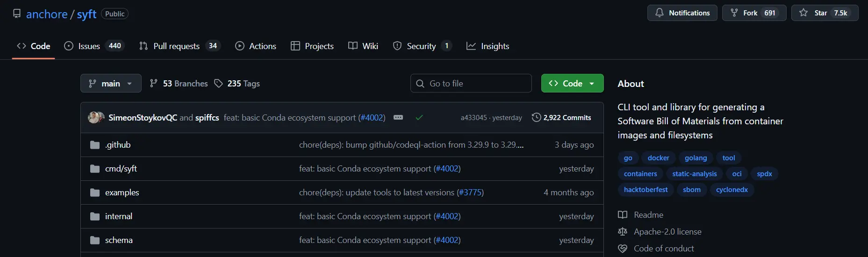The width and height of the screenshot is (868, 257).
Task: Click the repository icon beside anchore
Action: point(17,14)
